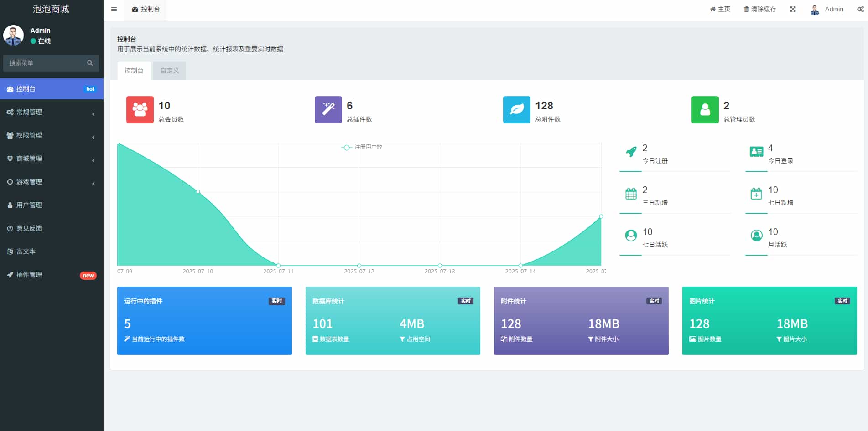The width and height of the screenshot is (868, 431).
Task: Hide the 注册用户数 series via chart legend
Action: [x=363, y=147]
